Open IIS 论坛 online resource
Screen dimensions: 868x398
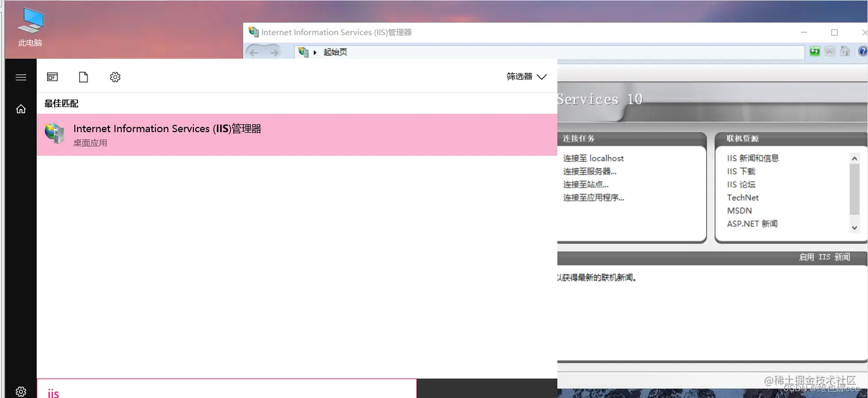click(741, 184)
